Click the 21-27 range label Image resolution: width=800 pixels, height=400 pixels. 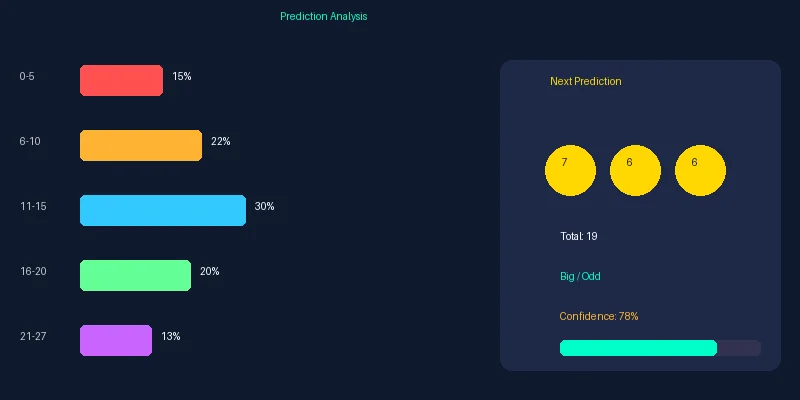33,336
